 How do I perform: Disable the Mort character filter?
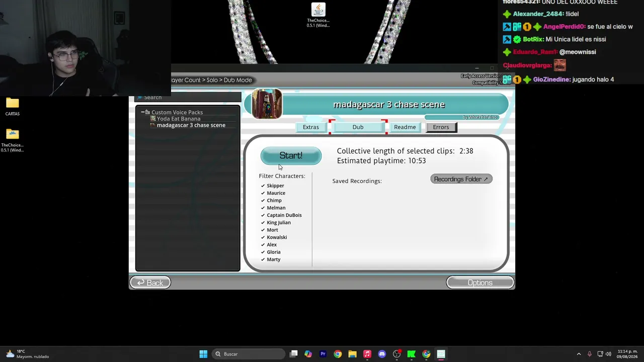pyautogui.click(x=269, y=230)
